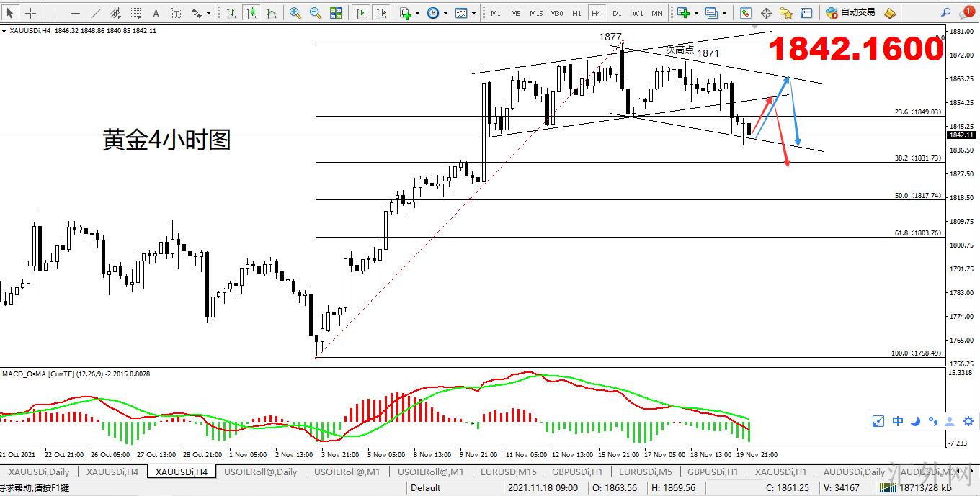Viewport: 980px width, 496px height.
Task: Zoom out on the chart
Action: click(316, 13)
